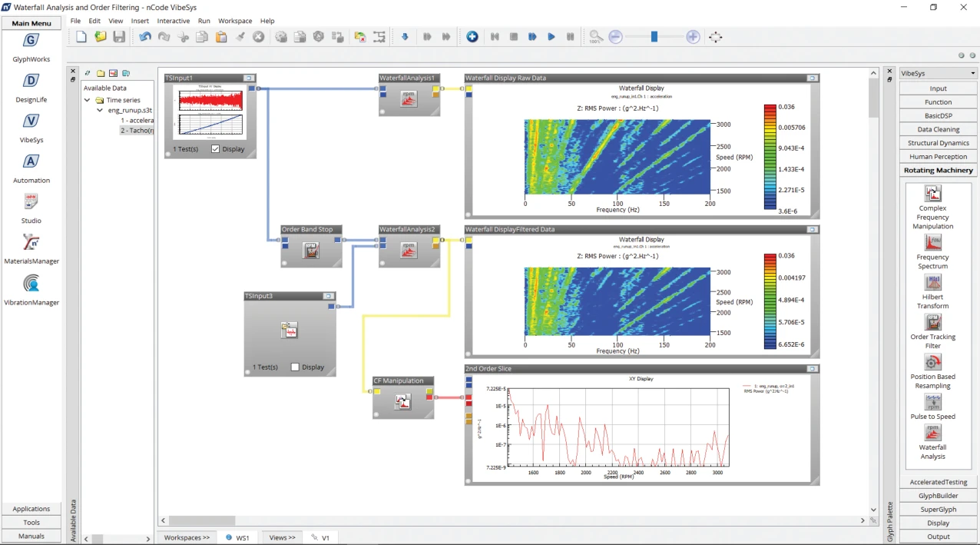Expand the Input palette category

pyautogui.click(x=938, y=88)
